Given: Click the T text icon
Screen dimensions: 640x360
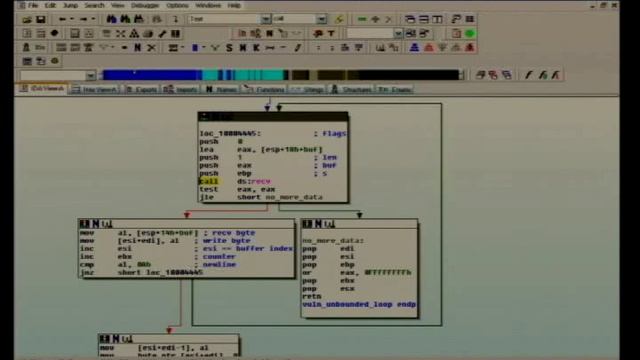Looking at the screenshot, I should click(x=331, y=33).
